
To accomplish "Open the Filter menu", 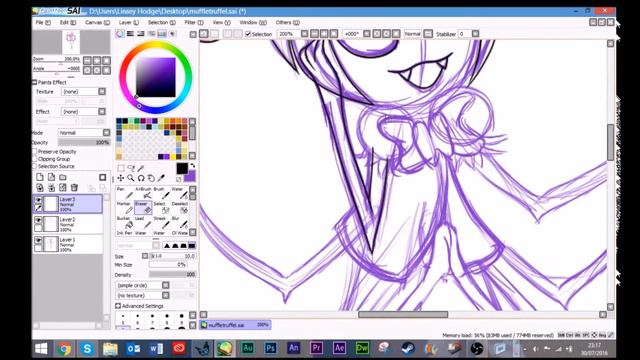I will 194,22.
